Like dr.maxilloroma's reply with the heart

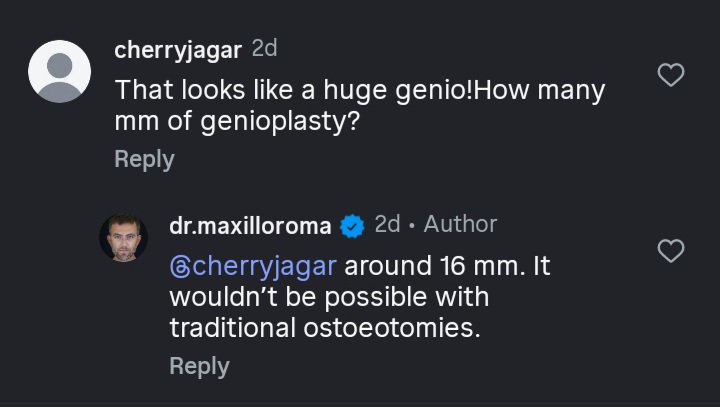point(670,251)
